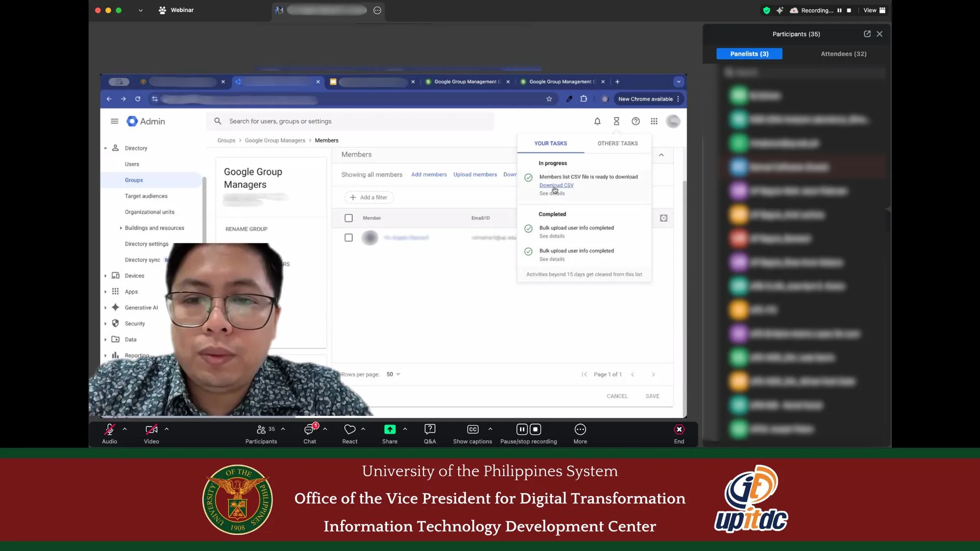Click Google Group Managers breadcrumb
The height and width of the screenshot is (551, 980).
pyautogui.click(x=275, y=141)
